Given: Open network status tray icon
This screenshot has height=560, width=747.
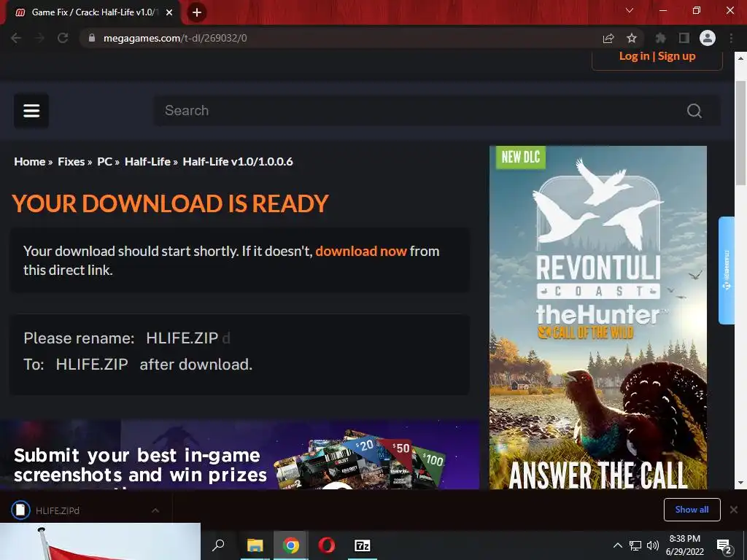Looking at the screenshot, I should (x=635, y=545).
